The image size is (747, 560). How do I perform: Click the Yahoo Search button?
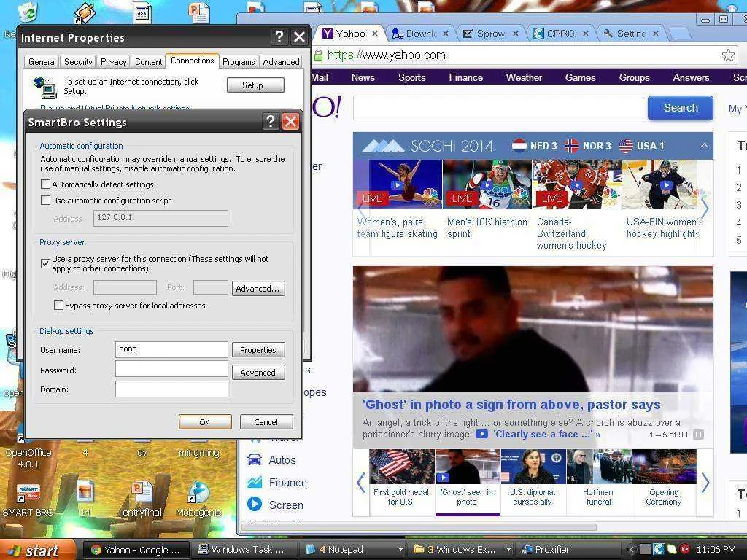681,108
